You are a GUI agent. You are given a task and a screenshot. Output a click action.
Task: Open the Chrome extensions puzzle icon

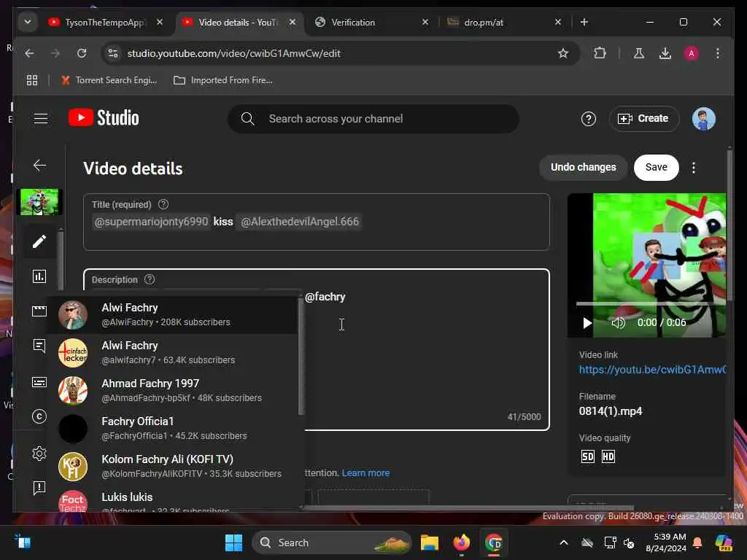600,53
